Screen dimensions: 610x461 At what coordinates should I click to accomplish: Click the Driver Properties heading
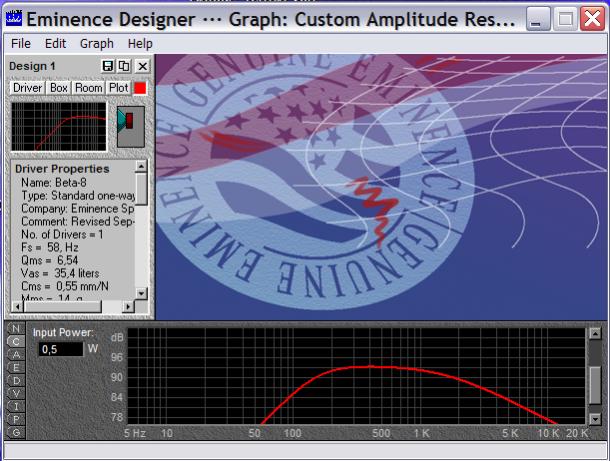(62, 169)
